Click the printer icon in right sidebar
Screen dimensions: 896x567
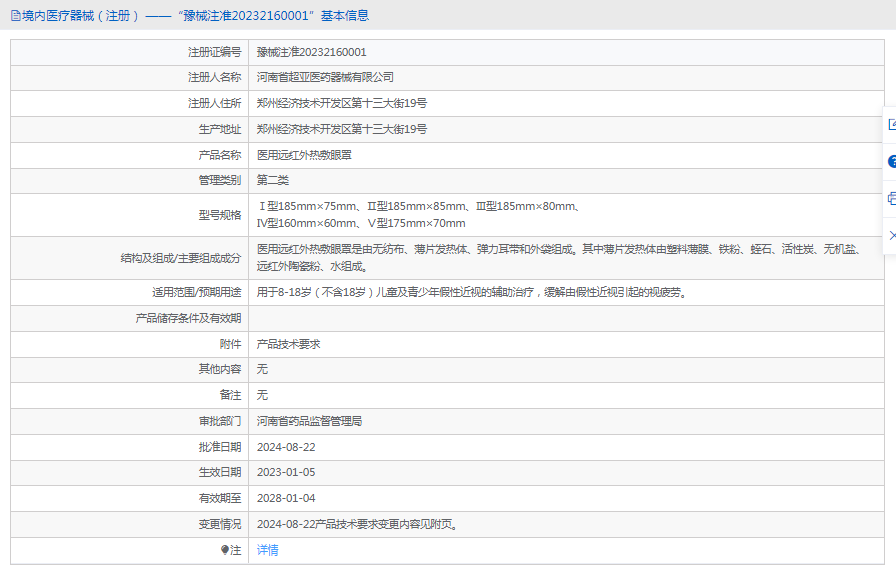point(891,198)
